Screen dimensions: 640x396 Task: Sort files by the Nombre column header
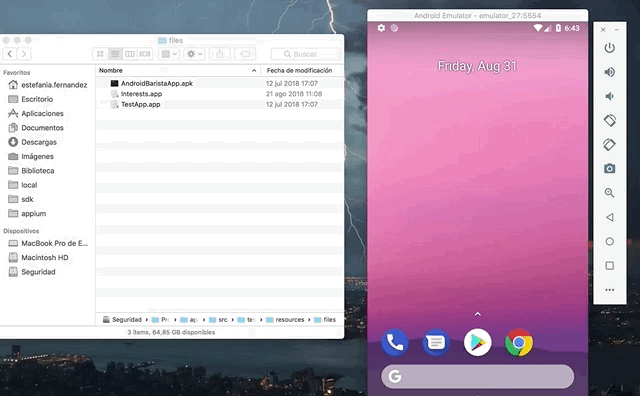coord(111,70)
